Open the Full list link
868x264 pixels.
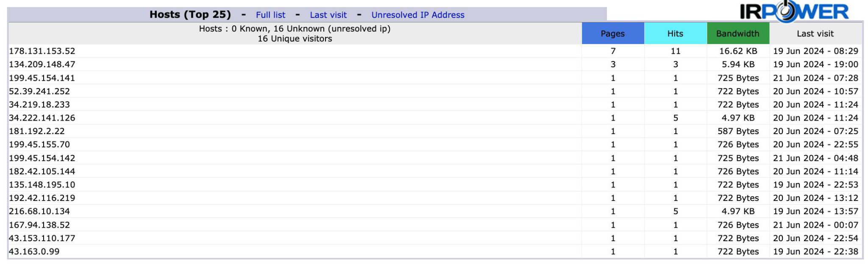coord(270,15)
